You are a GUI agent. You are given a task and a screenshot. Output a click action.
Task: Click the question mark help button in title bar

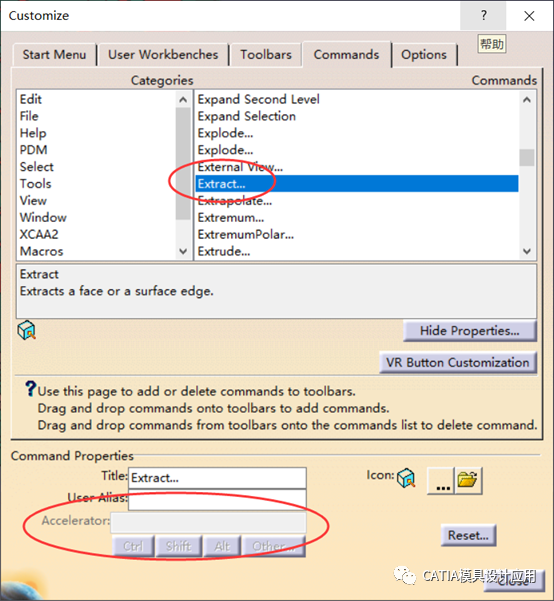tap(483, 15)
